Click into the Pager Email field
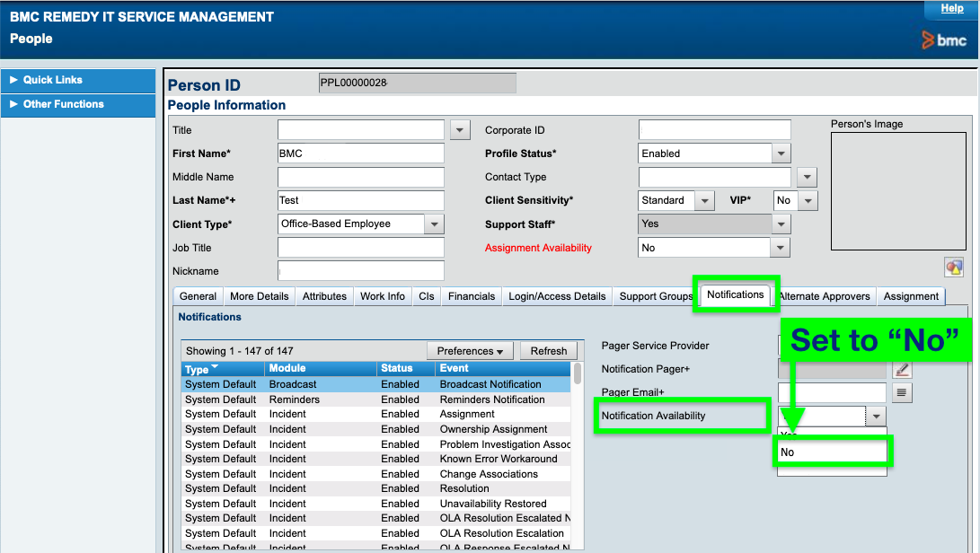 tap(832, 392)
